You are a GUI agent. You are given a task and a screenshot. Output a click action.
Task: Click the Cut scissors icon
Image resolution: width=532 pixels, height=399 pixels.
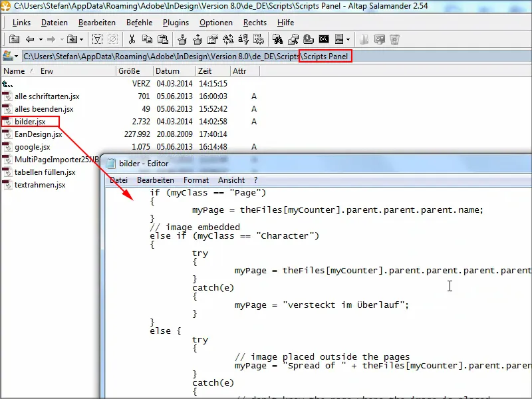pos(132,39)
